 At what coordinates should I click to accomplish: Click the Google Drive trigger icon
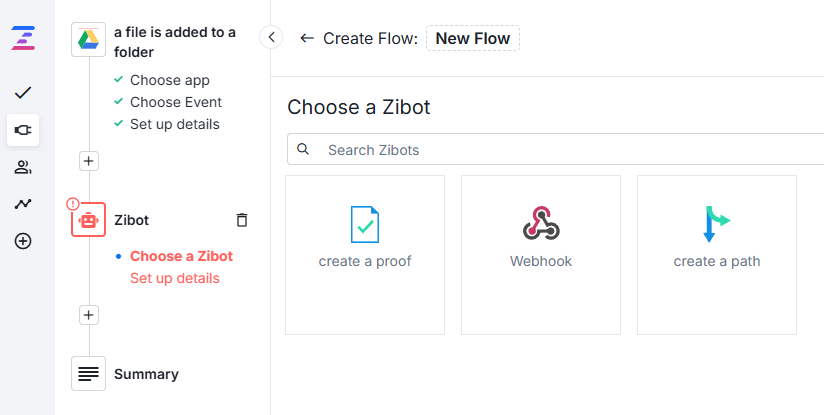89,41
